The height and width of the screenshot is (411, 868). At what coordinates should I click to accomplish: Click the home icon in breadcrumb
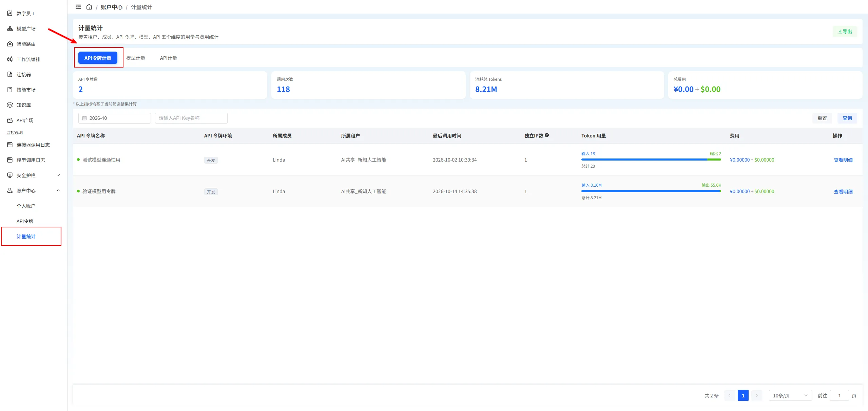[89, 7]
